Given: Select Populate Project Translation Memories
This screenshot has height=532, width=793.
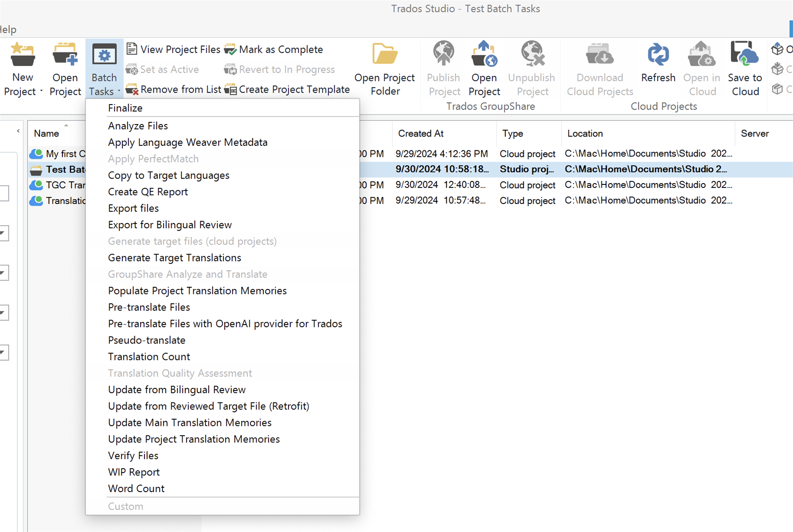Looking at the screenshot, I should [197, 290].
